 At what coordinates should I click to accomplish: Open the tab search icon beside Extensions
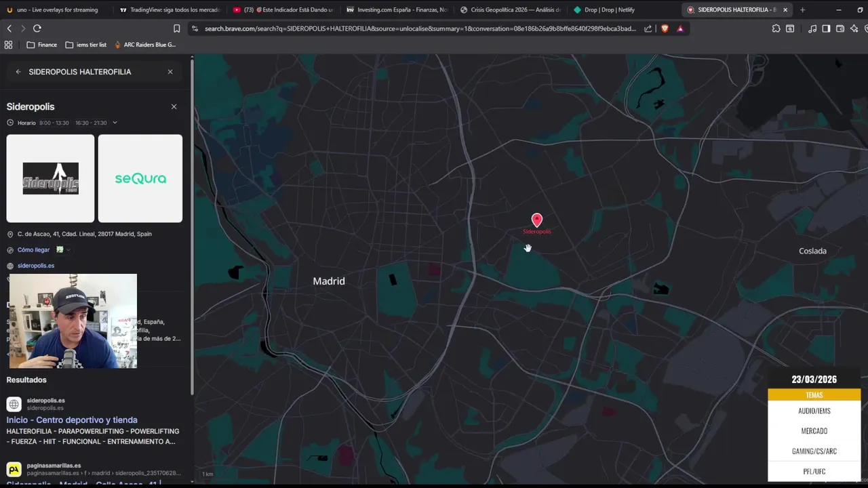pos(790,28)
